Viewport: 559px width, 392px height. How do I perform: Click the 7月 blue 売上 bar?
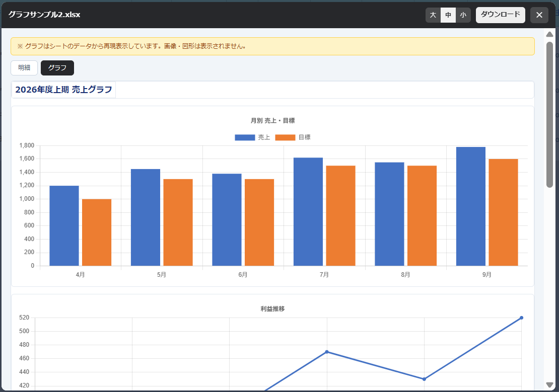308,212
